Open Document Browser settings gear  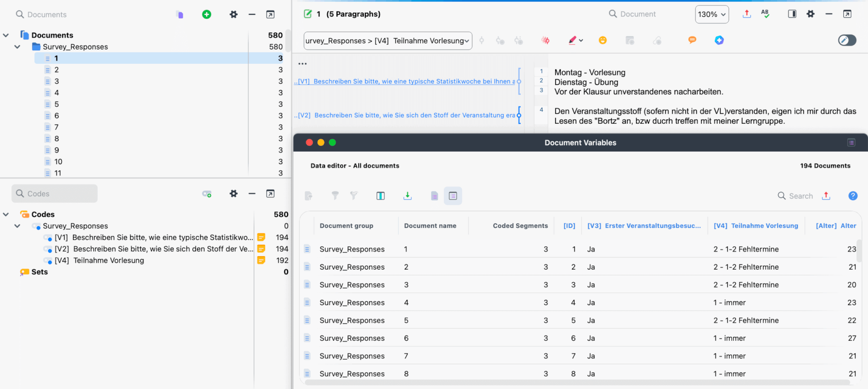click(810, 14)
